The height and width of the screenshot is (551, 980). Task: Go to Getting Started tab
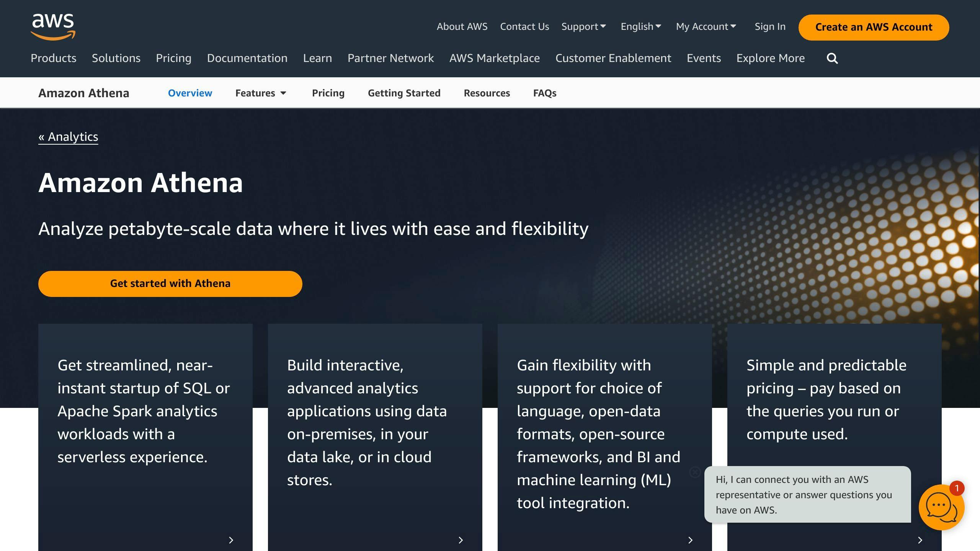click(x=404, y=93)
